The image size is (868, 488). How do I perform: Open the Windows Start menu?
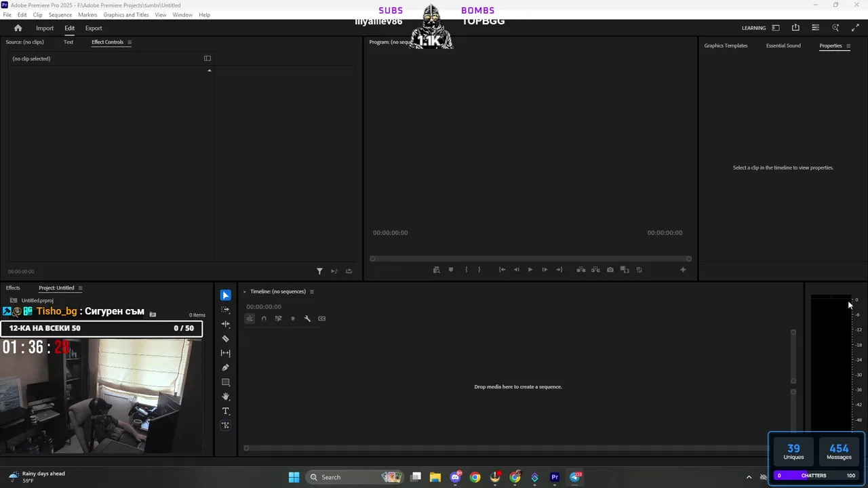[x=294, y=477]
